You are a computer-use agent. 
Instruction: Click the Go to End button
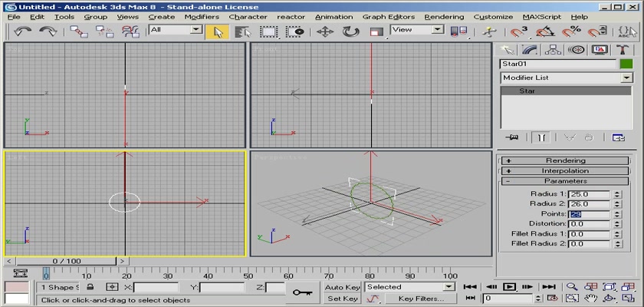pyautogui.click(x=548, y=287)
